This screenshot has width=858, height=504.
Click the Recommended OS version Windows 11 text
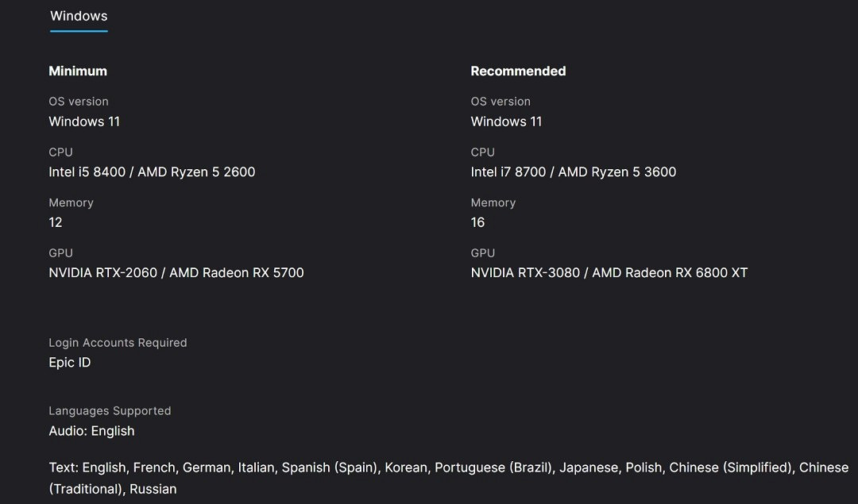pyautogui.click(x=506, y=121)
